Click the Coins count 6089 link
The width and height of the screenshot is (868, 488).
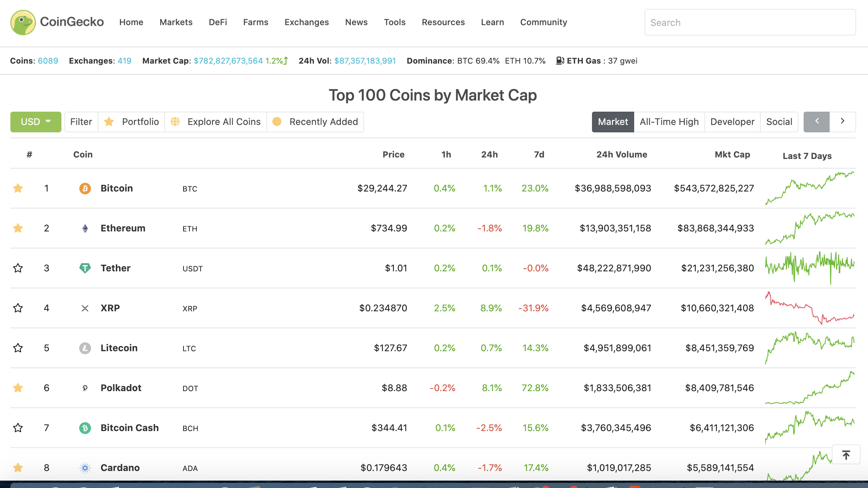pos(48,61)
